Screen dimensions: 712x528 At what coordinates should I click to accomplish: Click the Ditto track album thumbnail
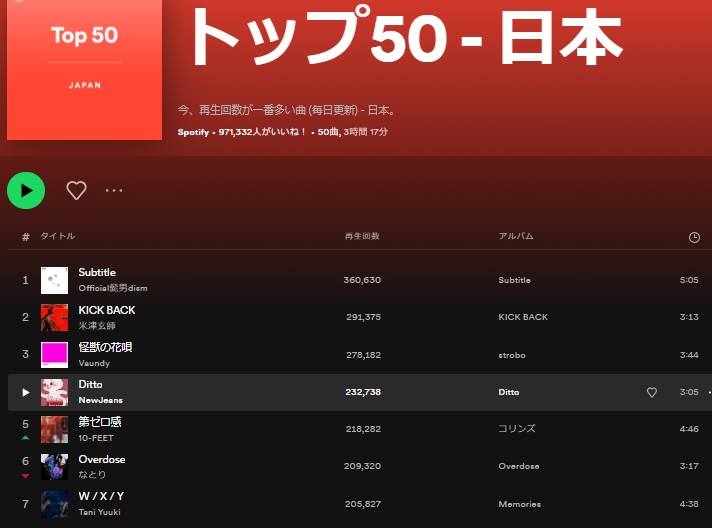[x=54, y=392]
